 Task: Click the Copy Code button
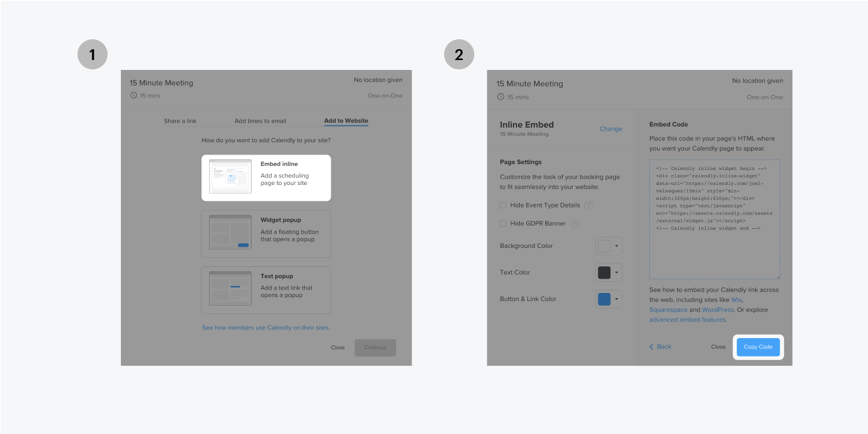pyautogui.click(x=758, y=347)
